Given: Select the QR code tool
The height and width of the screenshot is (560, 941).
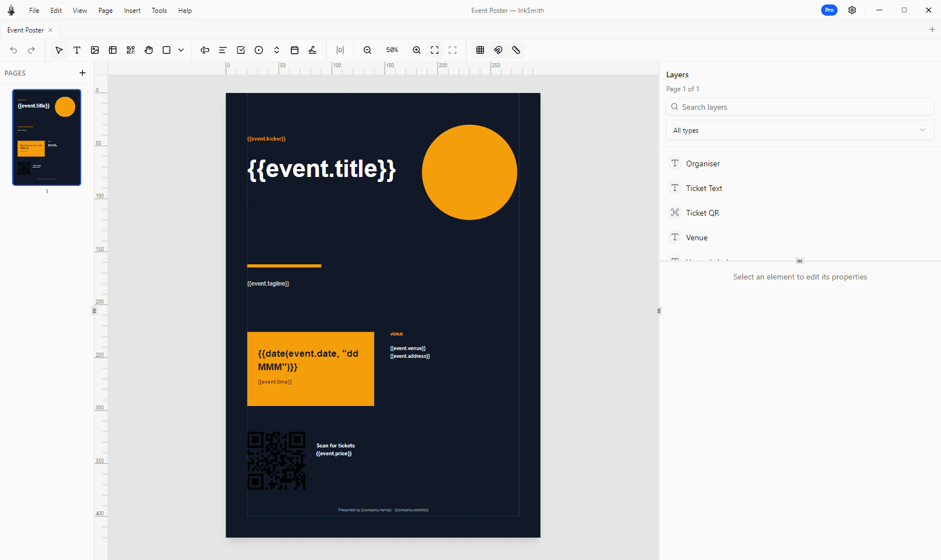Looking at the screenshot, I should click(x=131, y=50).
